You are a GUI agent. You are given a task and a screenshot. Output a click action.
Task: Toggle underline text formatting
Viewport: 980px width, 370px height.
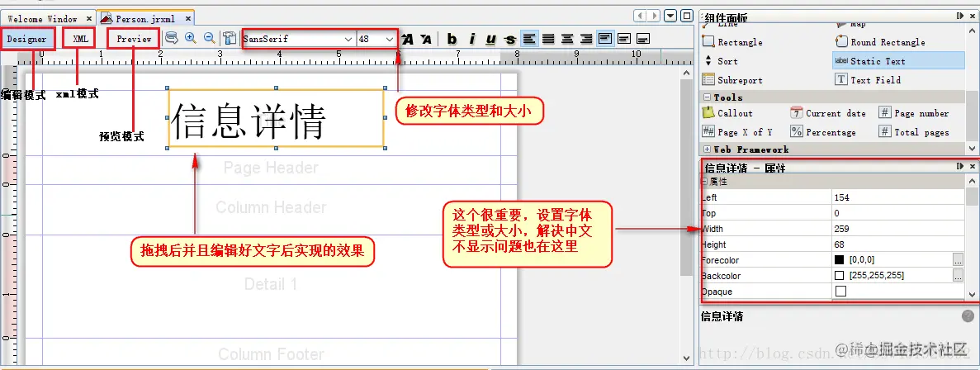[x=490, y=40]
